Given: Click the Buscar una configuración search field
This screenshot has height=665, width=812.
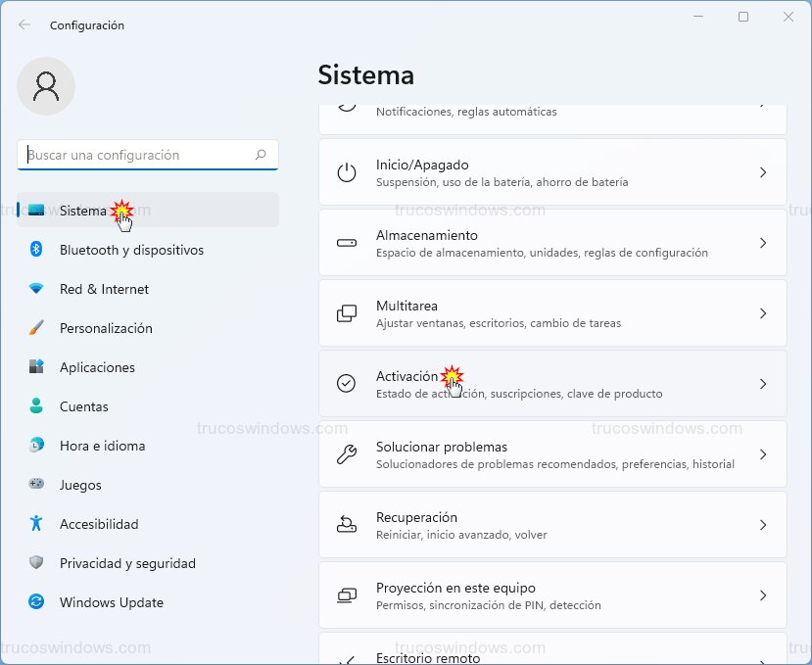Looking at the screenshot, I should coord(147,155).
